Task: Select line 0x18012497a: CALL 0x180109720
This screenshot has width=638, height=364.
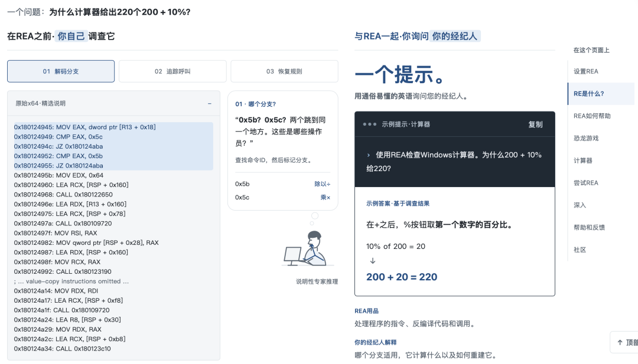Action: (x=63, y=224)
